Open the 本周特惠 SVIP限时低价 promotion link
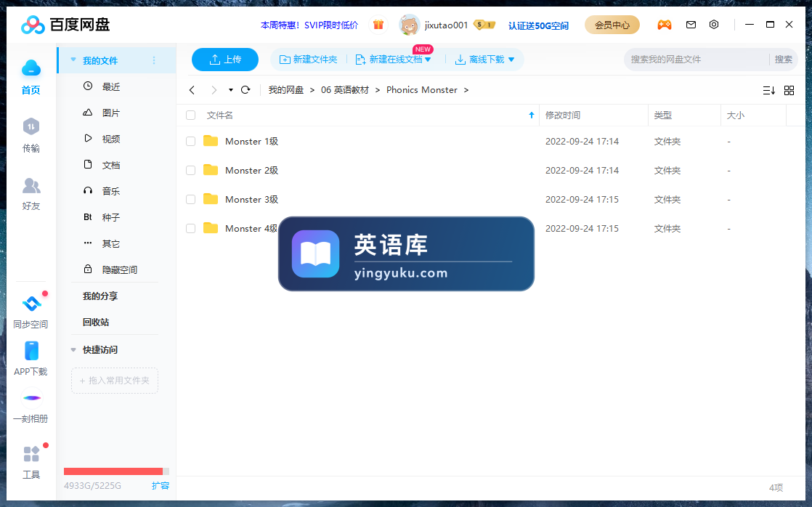812x507 pixels. coord(309,25)
